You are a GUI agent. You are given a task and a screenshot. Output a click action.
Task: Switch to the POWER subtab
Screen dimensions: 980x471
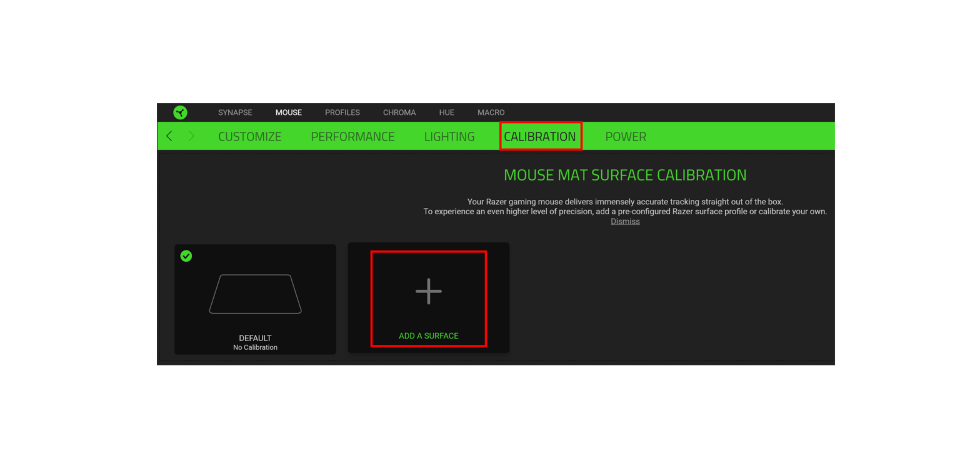[x=626, y=136]
